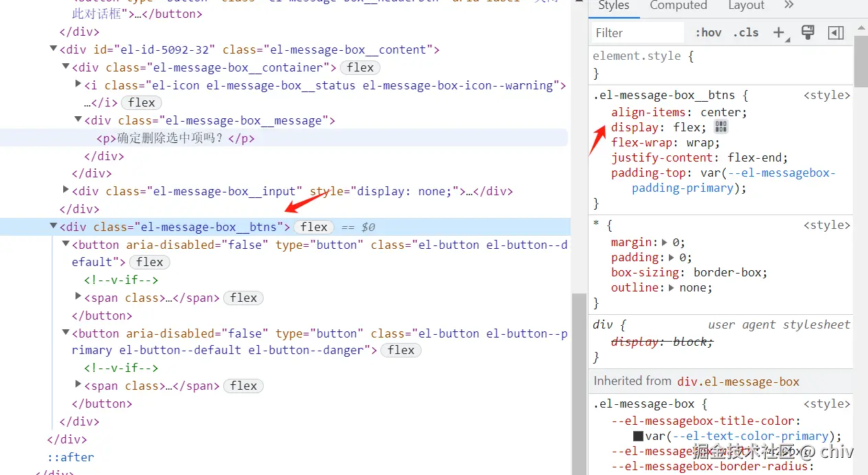This screenshot has height=475, width=868.
Task: Toggle flex badge after el-button--danger"> line
Action: point(401,350)
